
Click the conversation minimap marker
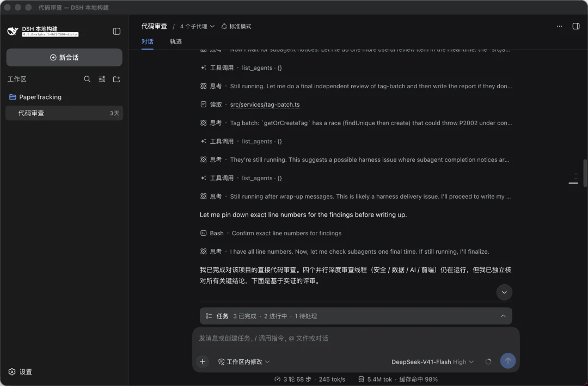(573, 183)
